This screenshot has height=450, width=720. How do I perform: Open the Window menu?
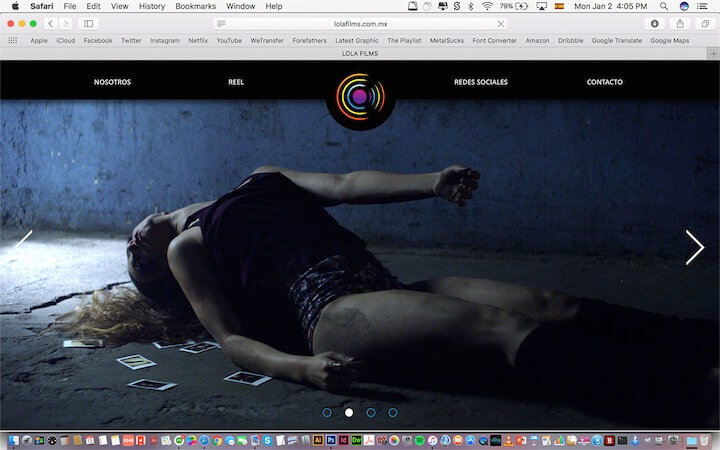point(241,6)
